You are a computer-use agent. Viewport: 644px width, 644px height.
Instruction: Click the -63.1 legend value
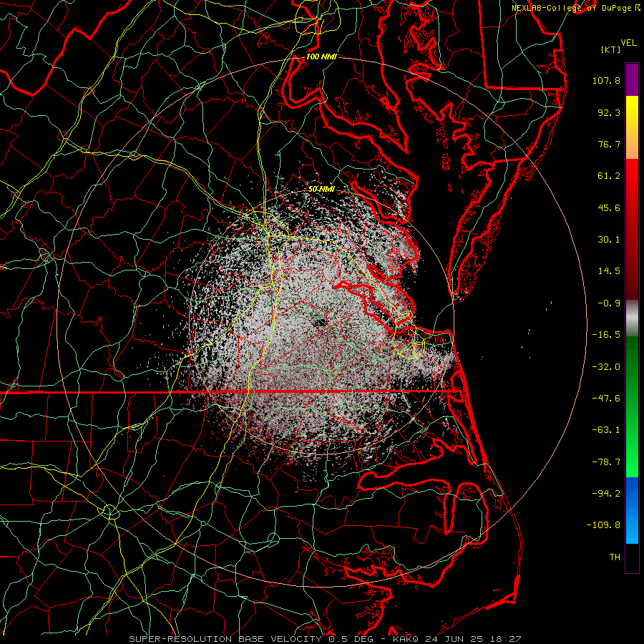606,430
